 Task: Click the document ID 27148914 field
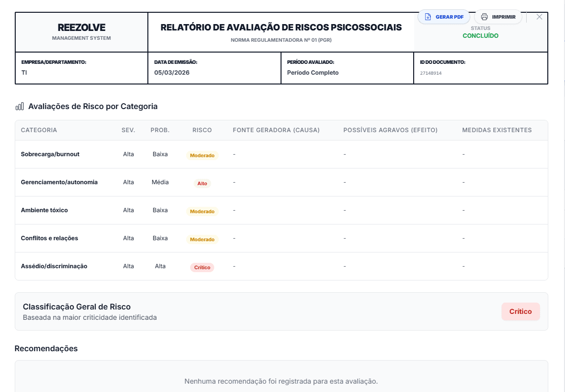pos(431,73)
